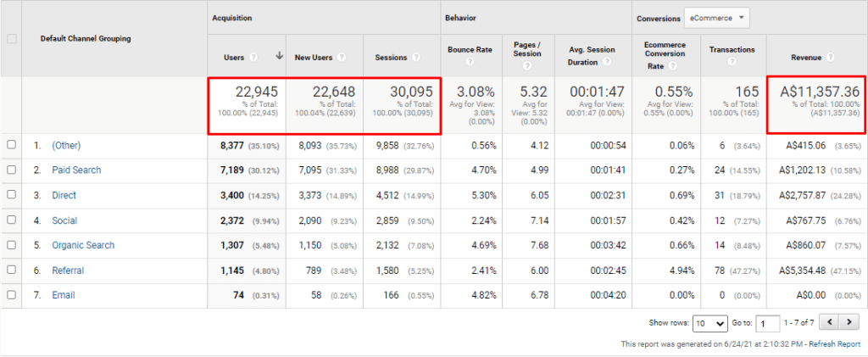Image resolution: width=868 pixels, height=357 pixels.
Task: Sort by Bounce Rate column header
Action: point(470,50)
